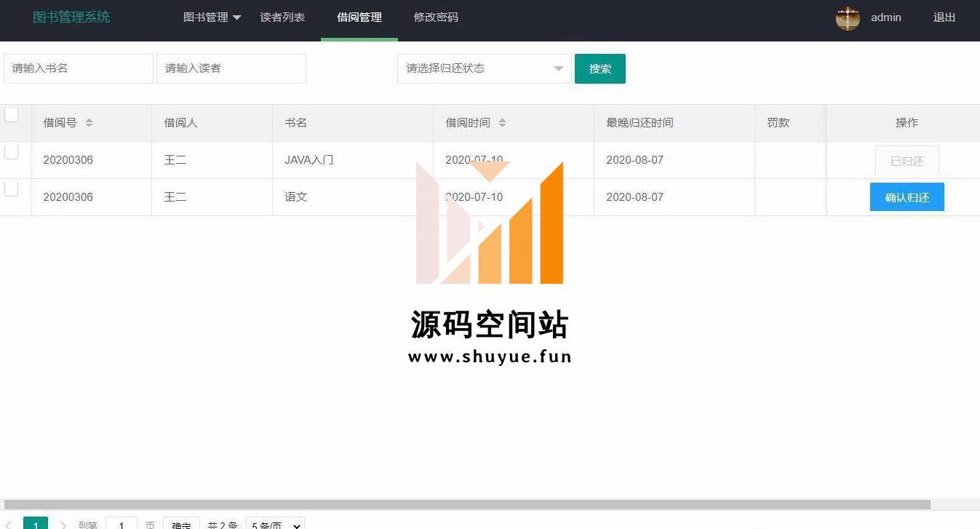
Task: Click the admin username
Action: (886, 17)
